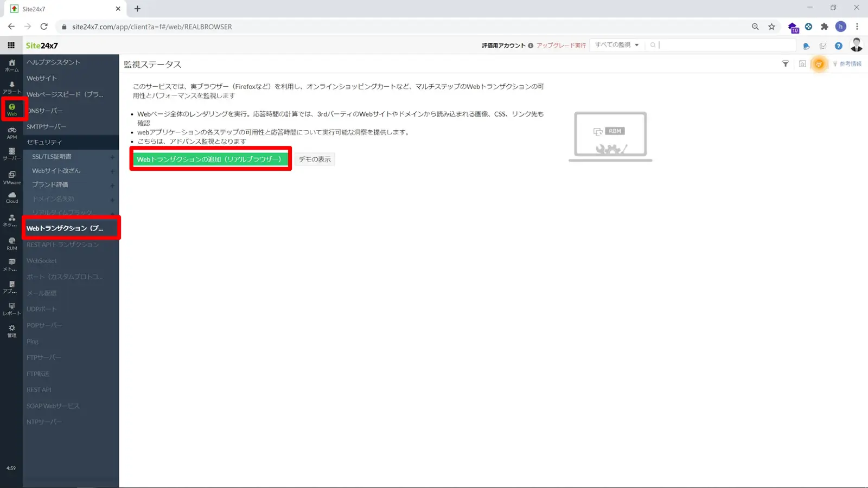Viewport: 868px width, 488px height.
Task: Open the 管理 (Admin) gear icon
Action: [11, 331]
